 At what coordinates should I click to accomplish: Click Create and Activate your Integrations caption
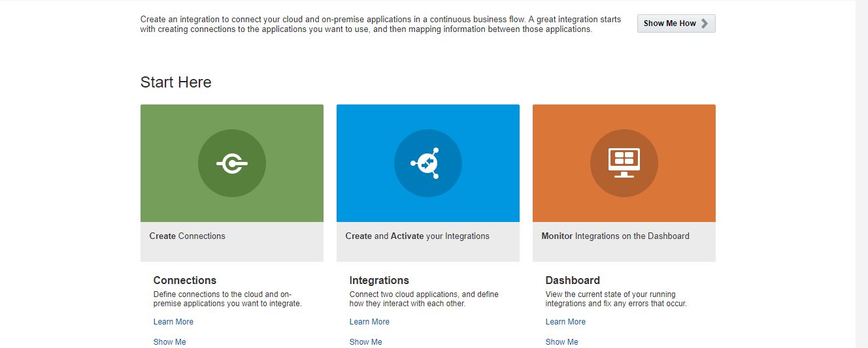pos(417,236)
